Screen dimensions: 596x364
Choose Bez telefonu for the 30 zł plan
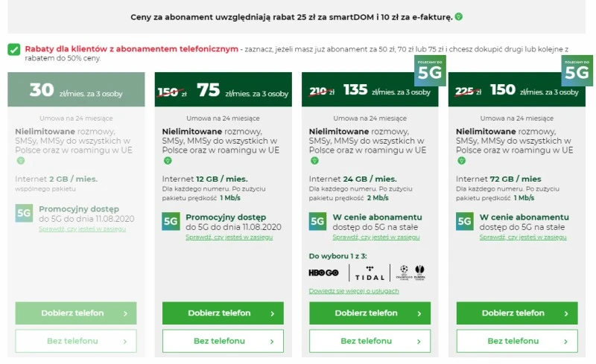pos(71,341)
